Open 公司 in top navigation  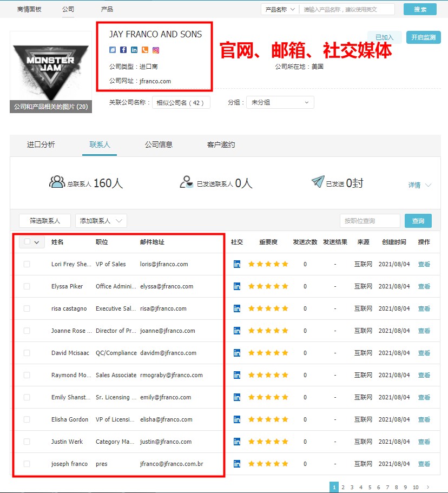[68, 9]
